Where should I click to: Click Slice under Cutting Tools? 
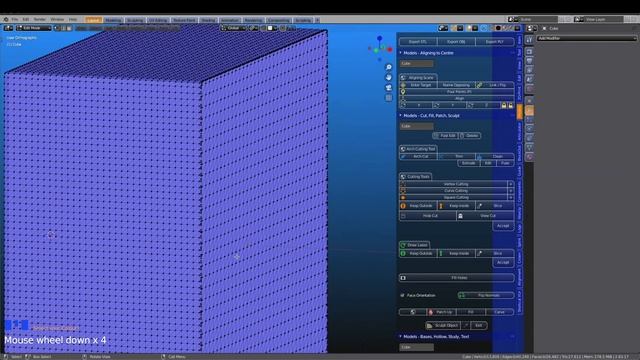pyautogui.click(x=495, y=206)
